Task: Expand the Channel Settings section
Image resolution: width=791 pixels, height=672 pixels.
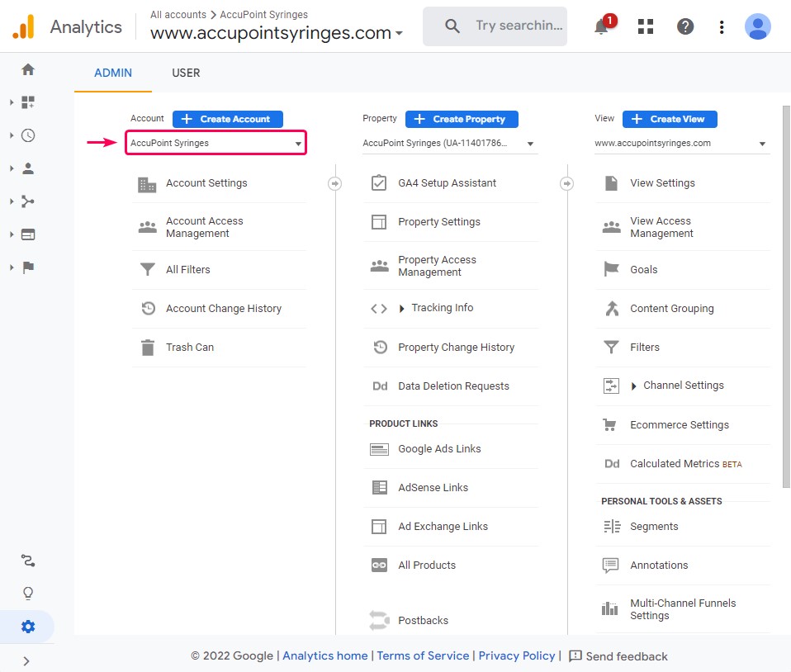Action: pos(634,386)
